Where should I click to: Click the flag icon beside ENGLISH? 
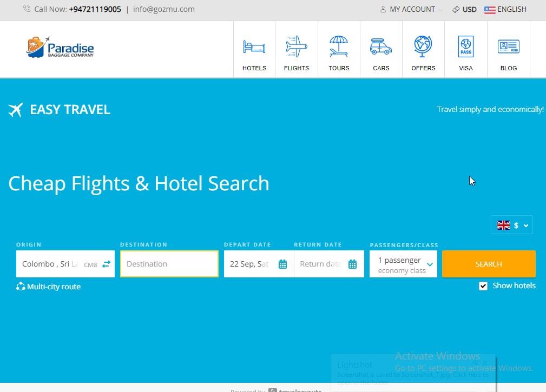click(490, 10)
